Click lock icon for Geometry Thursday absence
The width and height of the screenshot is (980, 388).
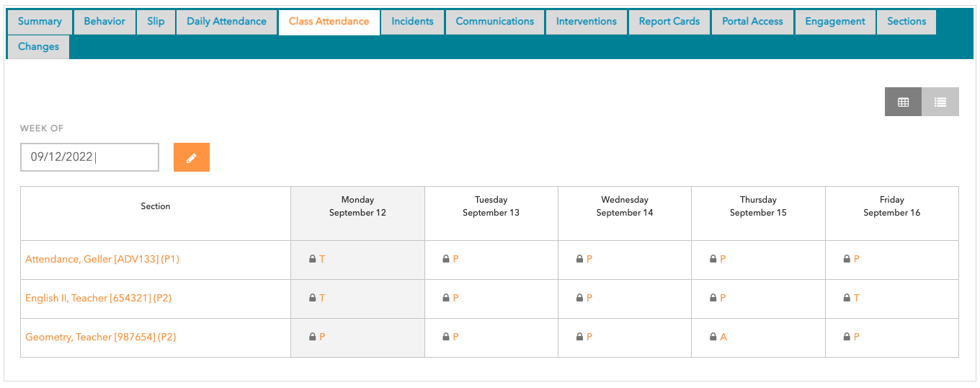point(713,338)
